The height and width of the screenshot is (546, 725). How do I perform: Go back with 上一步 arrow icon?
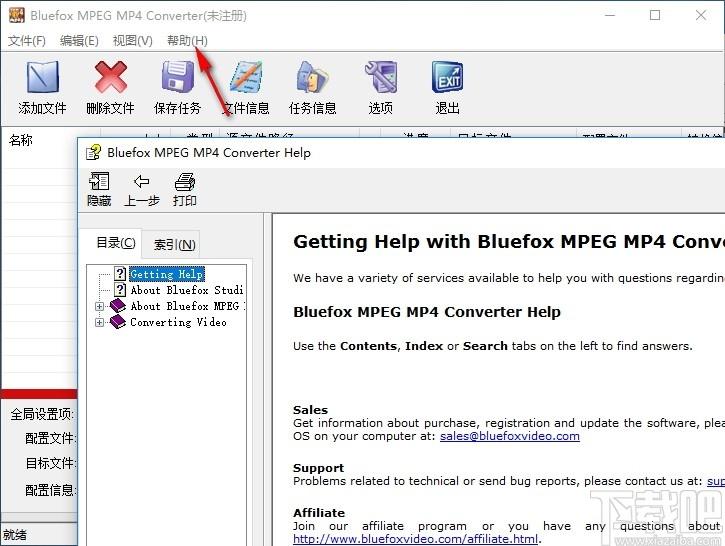click(x=141, y=181)
